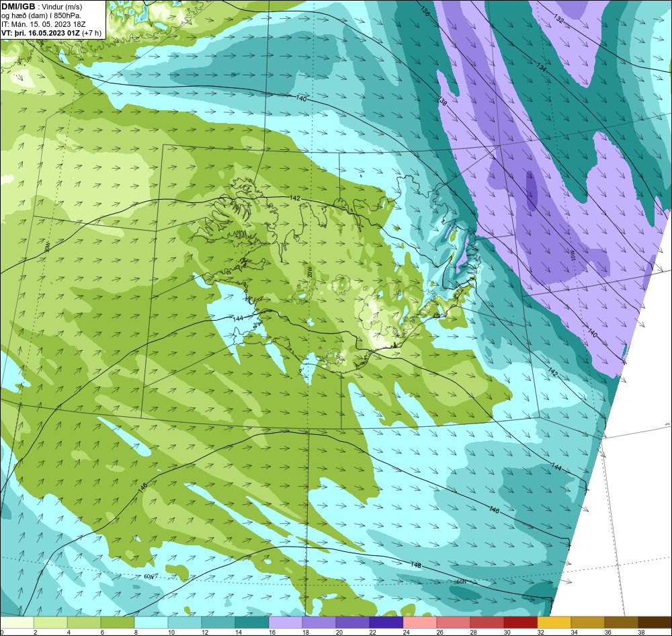The image size is (672, 636).
Task: Select the 20–22 m/s violet legend swatch
Action: [353, 623]
